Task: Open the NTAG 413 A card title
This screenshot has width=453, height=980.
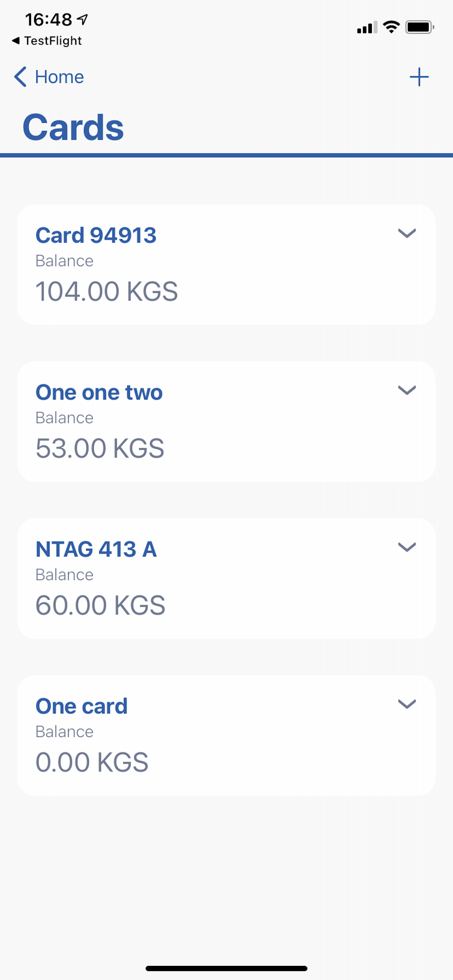Action: 96,549
